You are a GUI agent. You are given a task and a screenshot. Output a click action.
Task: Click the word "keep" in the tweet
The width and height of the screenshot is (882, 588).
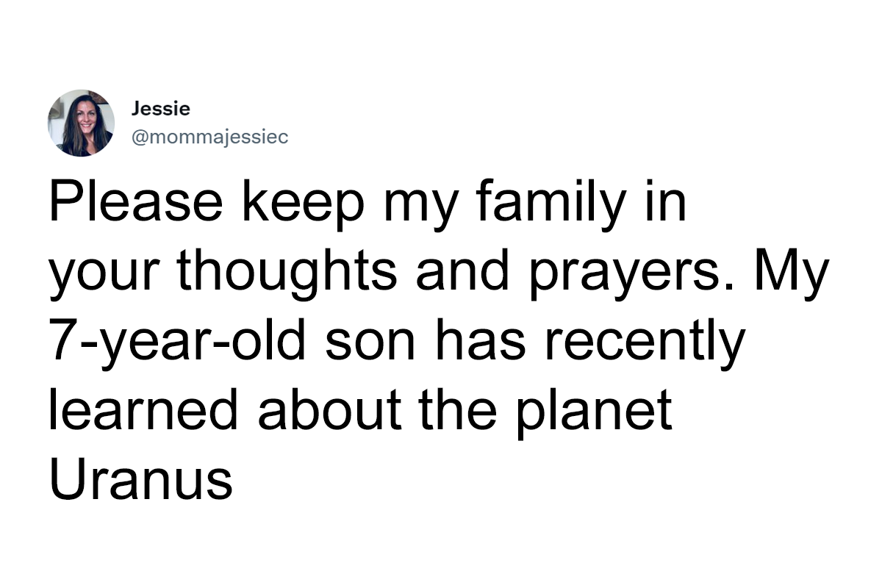click(294, 205)
